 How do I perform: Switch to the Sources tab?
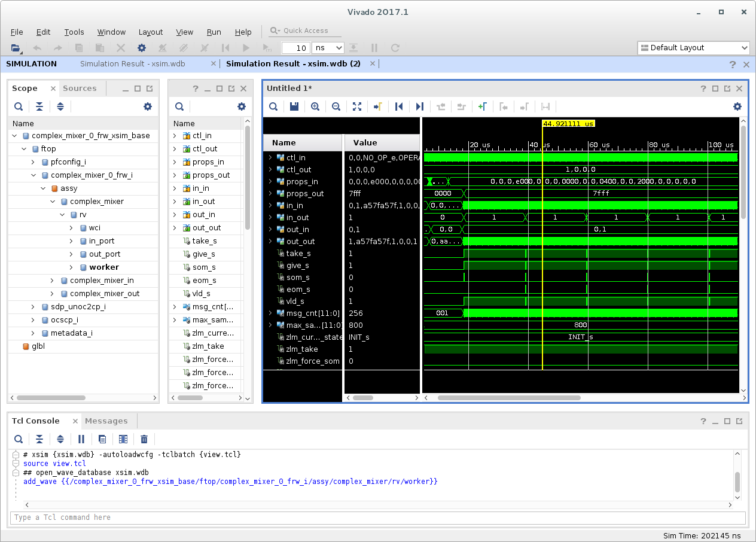[x=80, y=88]
